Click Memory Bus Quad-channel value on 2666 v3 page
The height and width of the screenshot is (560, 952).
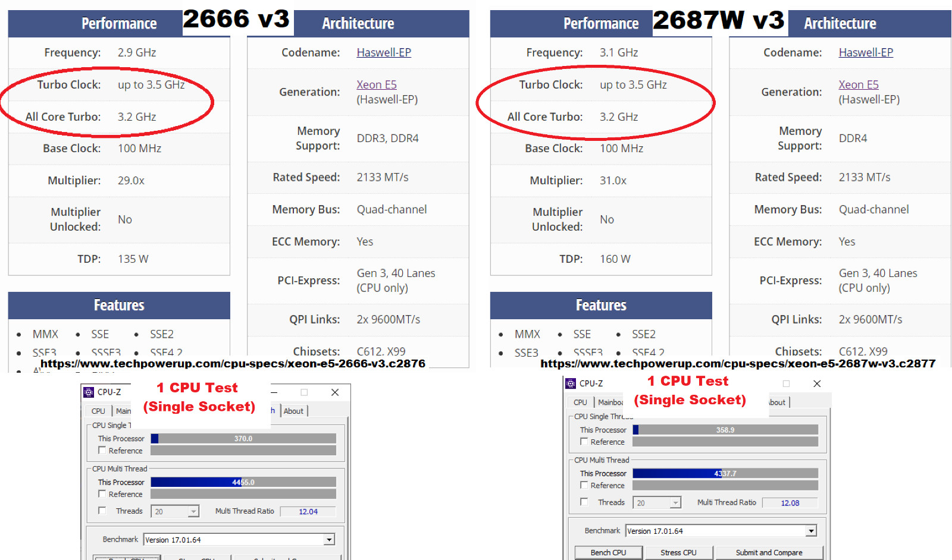pos(392,209)
